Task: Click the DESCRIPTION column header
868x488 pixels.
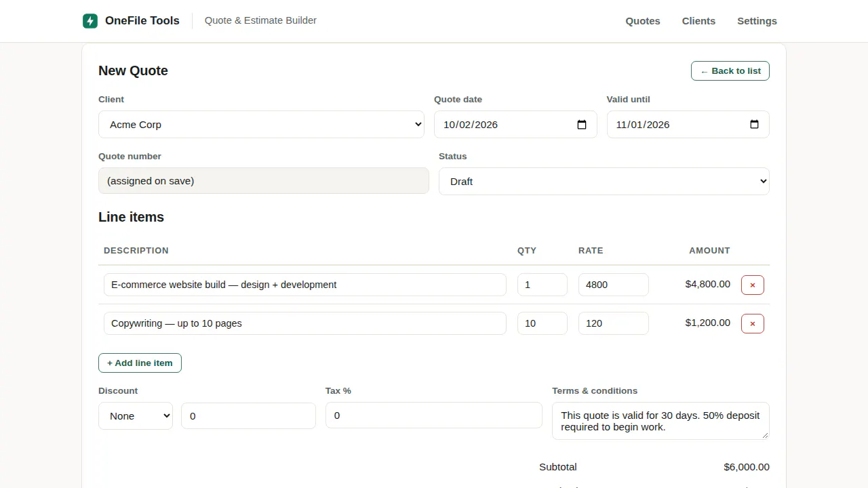Action: pos(136,251)
